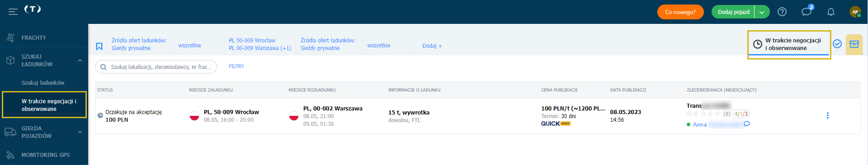Open the FILTRY link

(x=236, y=66)
